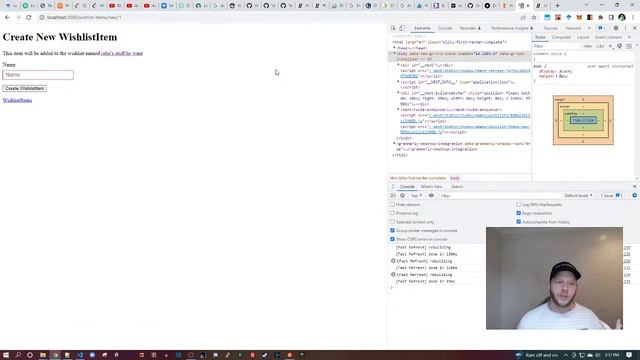The image size is (640, 360).
Task: Open the What's New drawer tab
Action: (x=431, y=187)
